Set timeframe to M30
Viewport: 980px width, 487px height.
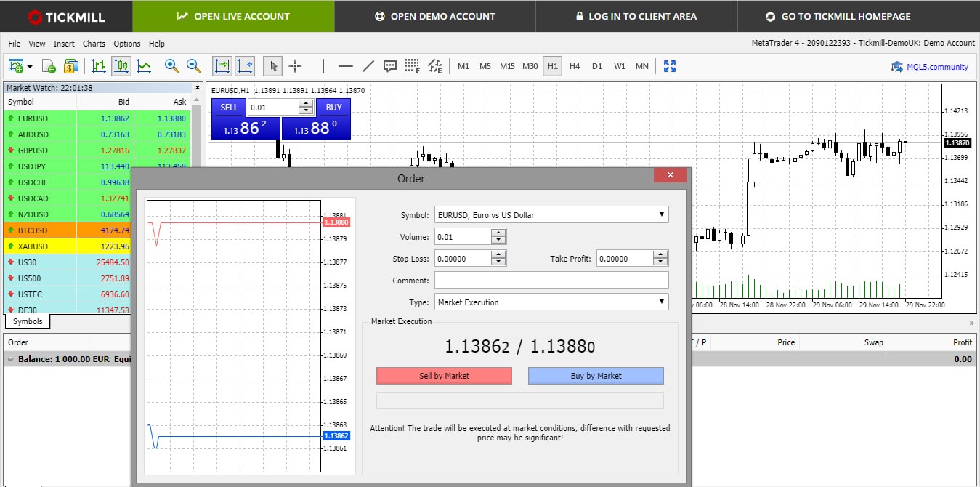[530, 66]
